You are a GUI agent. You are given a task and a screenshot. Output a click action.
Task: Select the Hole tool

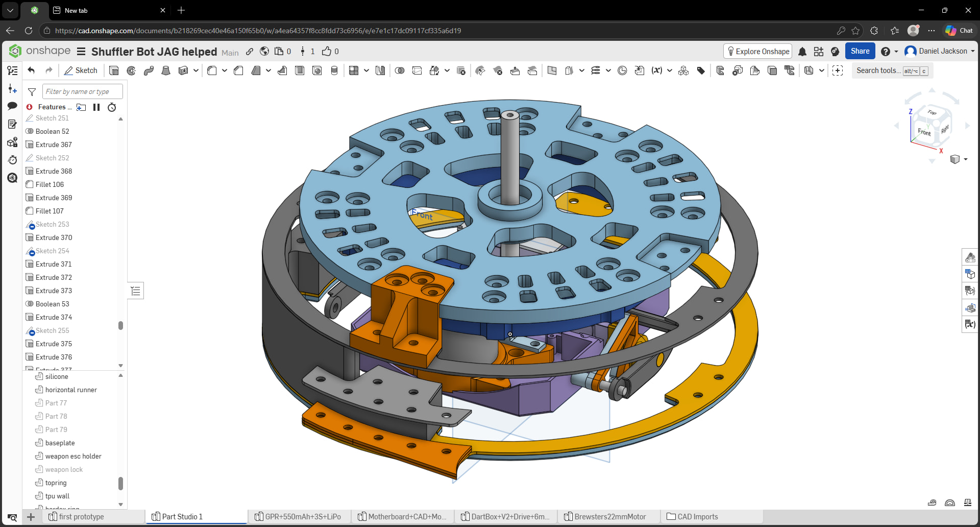pyautogui.click(x=317, y=70)
